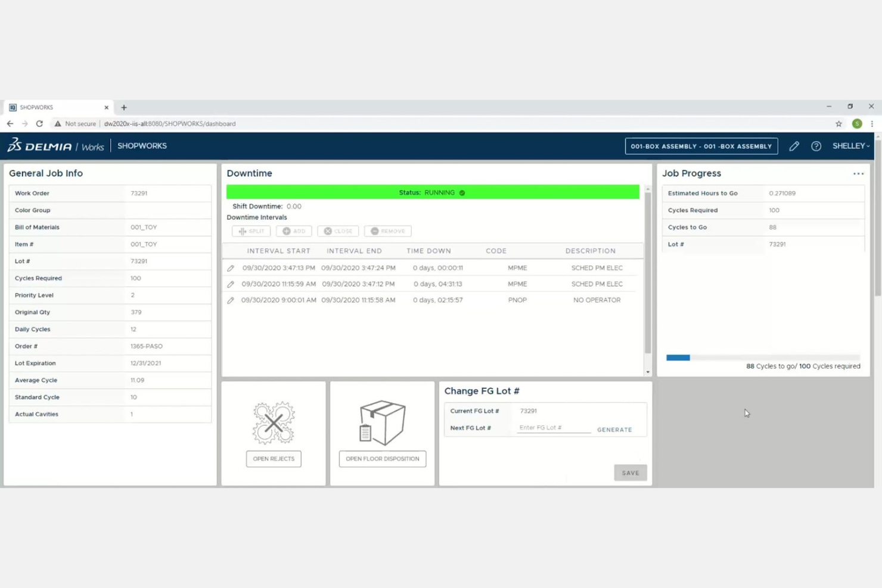Bookmark this page with star icon
882x588 pixels.
click(838, 124)
